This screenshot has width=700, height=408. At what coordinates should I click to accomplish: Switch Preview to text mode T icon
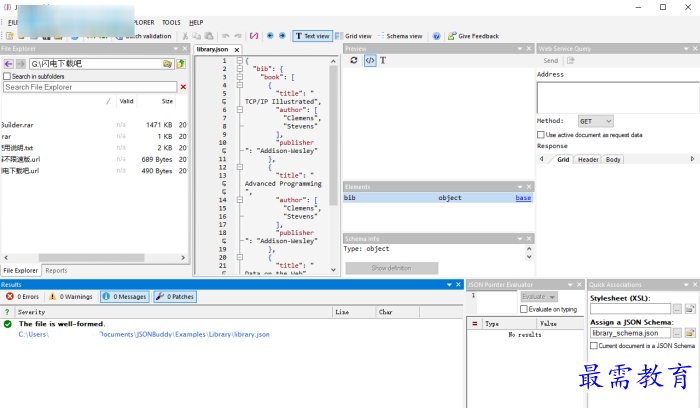[383, 60]
